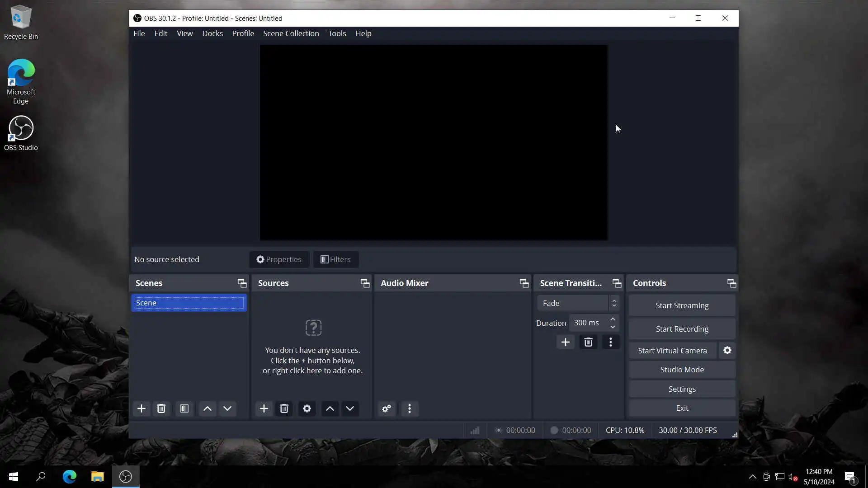Open advanced audio properties gears icon

pyautogui.click(x=387, y=408)
